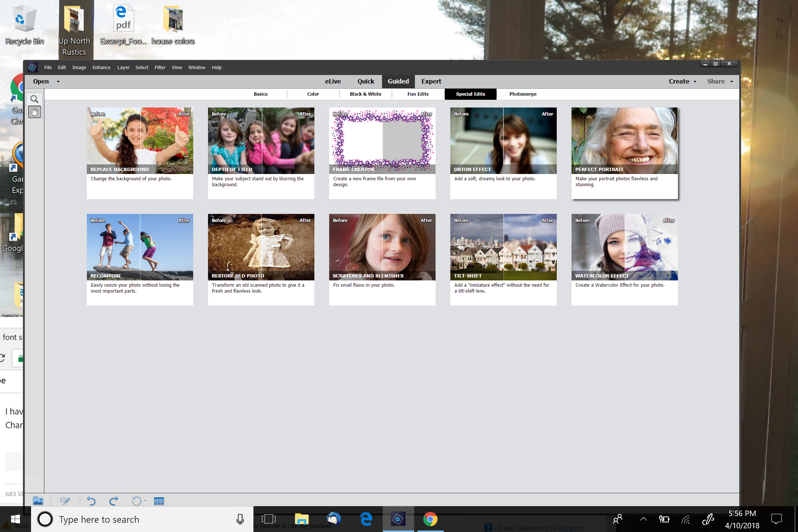Open the Up North Rustics folder
The width and height of the screenshot is (798, 532).
pos(74,30)
